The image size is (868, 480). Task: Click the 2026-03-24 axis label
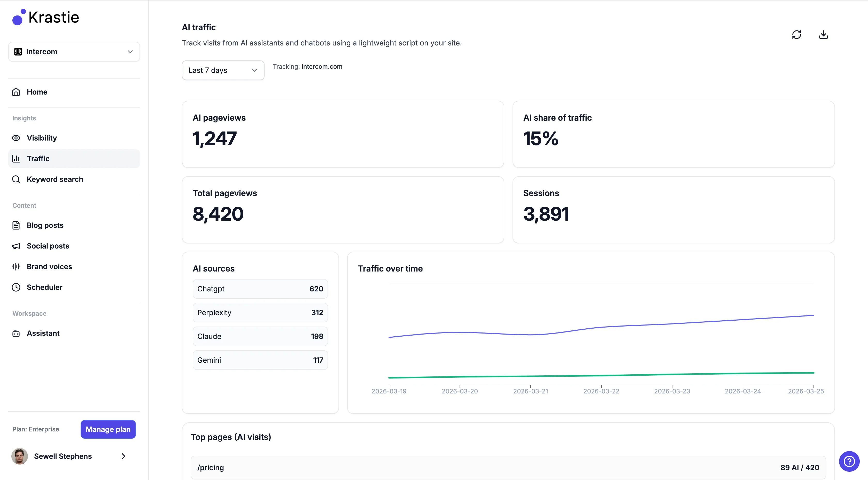(x=743, y=391)
